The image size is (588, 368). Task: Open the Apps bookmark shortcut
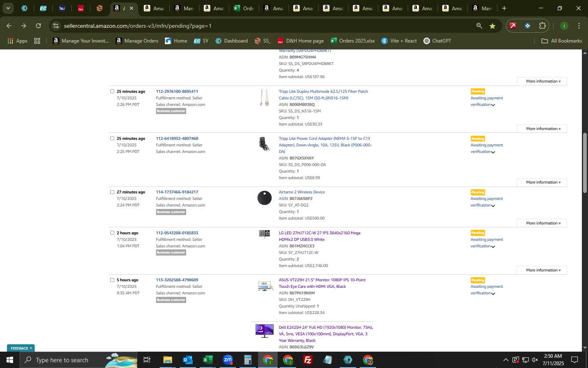[x=17, y=41]
